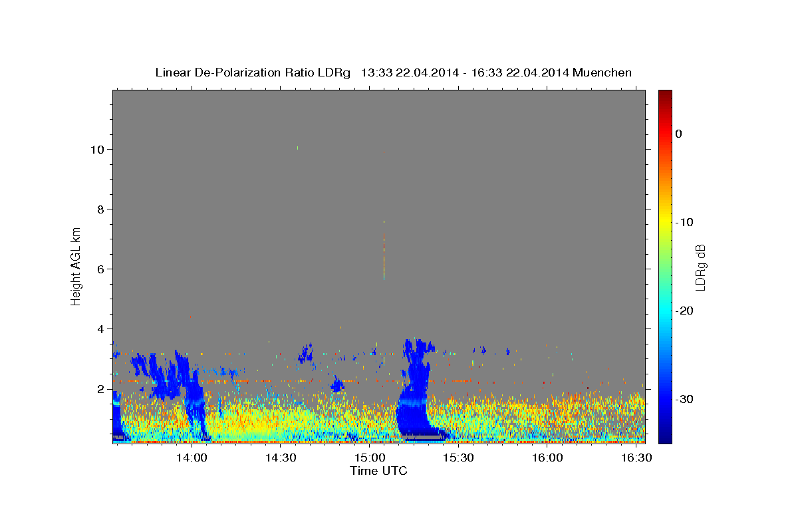The width and height of the screenshot is (798, 532).
Task: Click the '14:00' time tick label
Action: (x=192, y=458)
